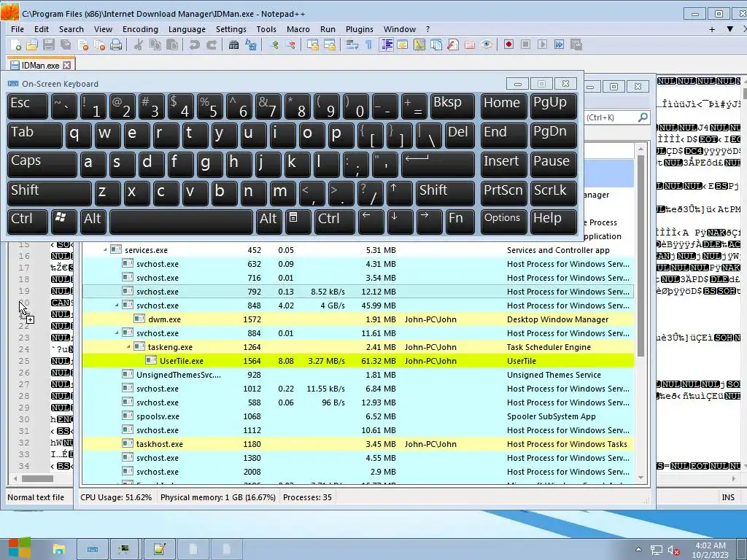Viewport: 747px width, 560px height.
Task: Click the PrtScn key on keyboard
Action: [503, 193]
